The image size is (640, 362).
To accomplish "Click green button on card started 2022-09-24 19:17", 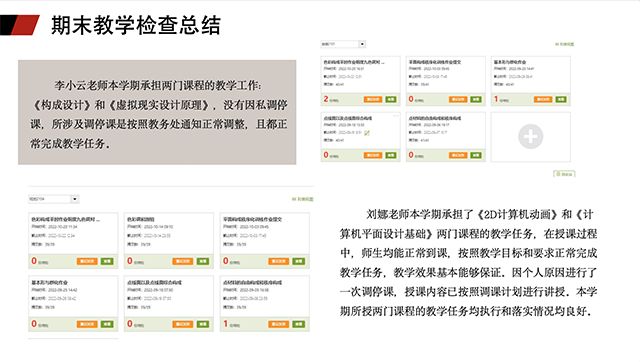I will (476, 155).
